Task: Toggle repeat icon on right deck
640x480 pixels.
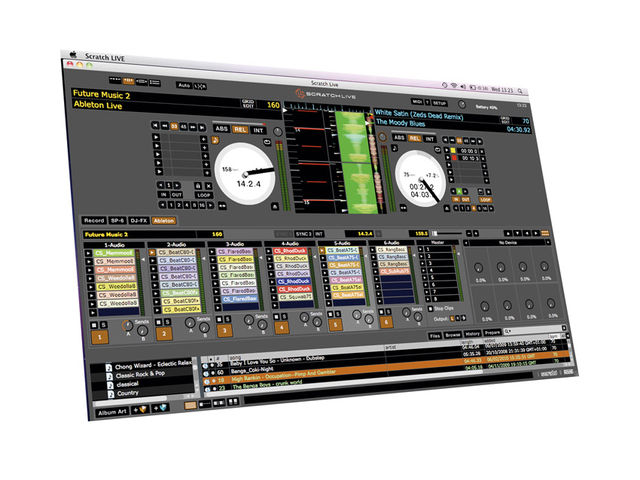Action: pos(438,149)
